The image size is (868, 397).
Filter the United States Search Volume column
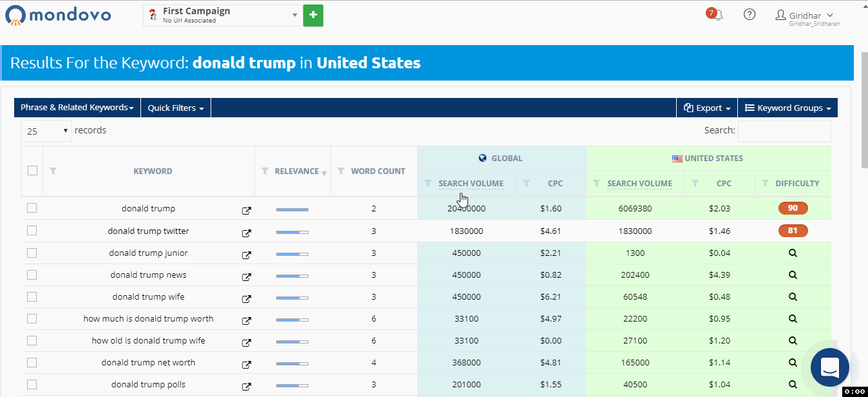click(597, 183)
